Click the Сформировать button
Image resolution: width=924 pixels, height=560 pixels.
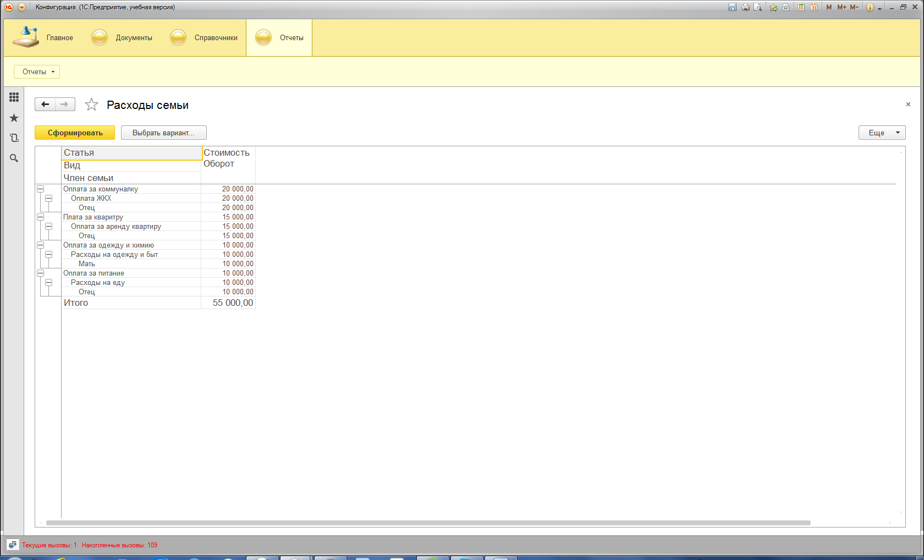tap(75, 133)
